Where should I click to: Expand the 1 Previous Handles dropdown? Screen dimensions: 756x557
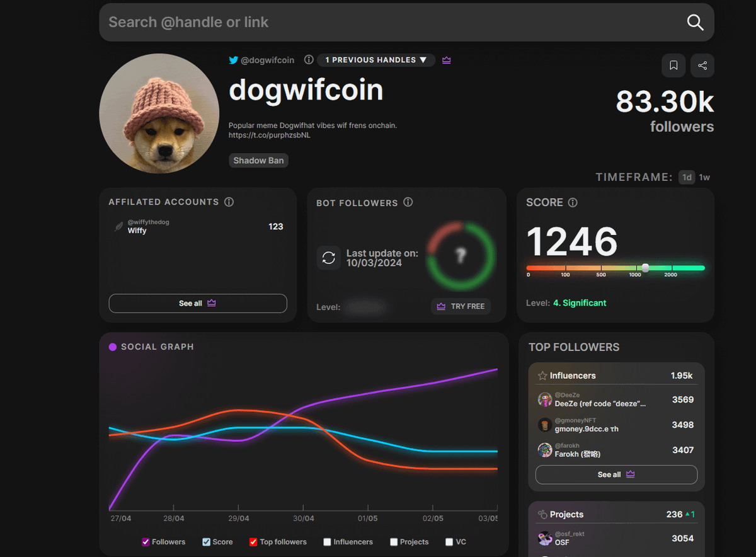[x=375, y=60]
